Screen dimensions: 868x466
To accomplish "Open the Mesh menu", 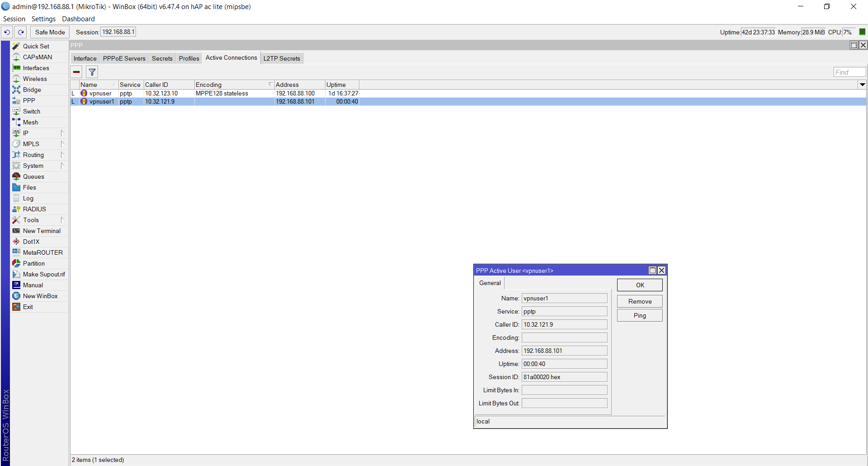I will [x=39, y=122].
